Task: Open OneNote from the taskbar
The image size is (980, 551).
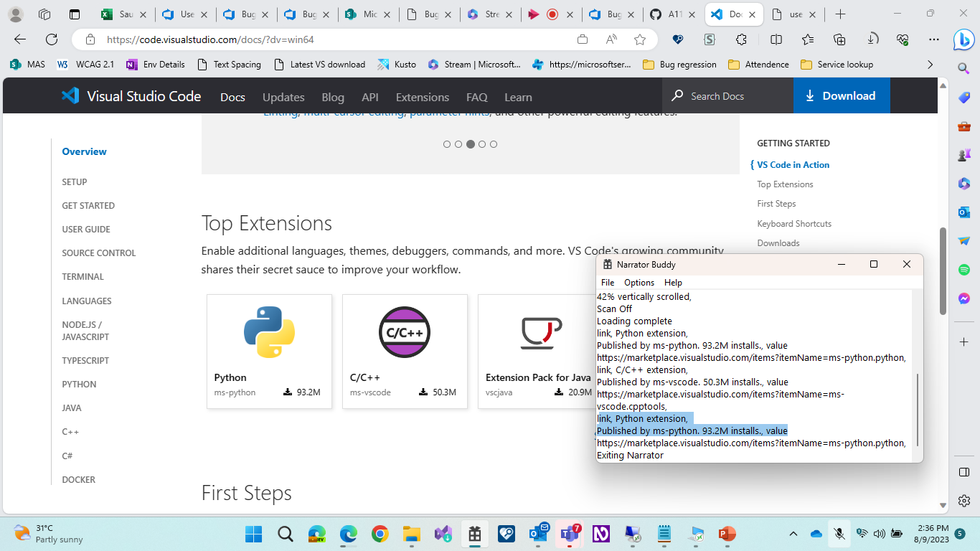Action: pos(600,534)
